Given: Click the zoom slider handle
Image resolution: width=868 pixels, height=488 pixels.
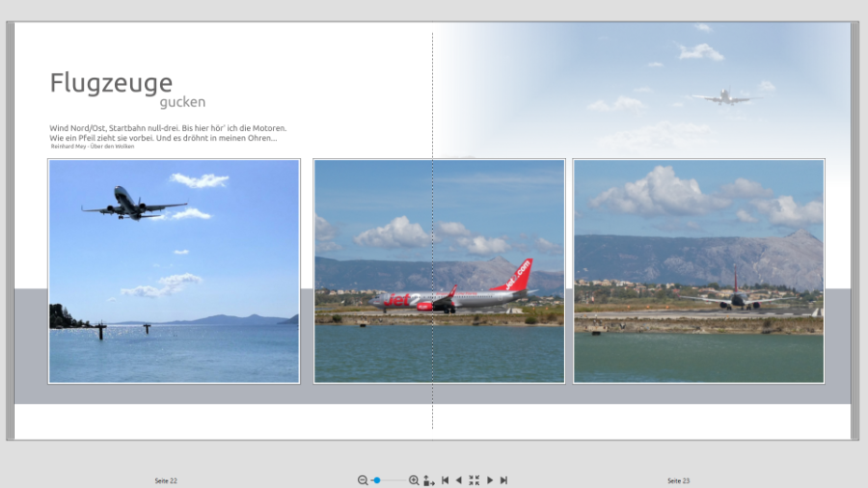Looking at the screenshot, I should coord(377,480).
